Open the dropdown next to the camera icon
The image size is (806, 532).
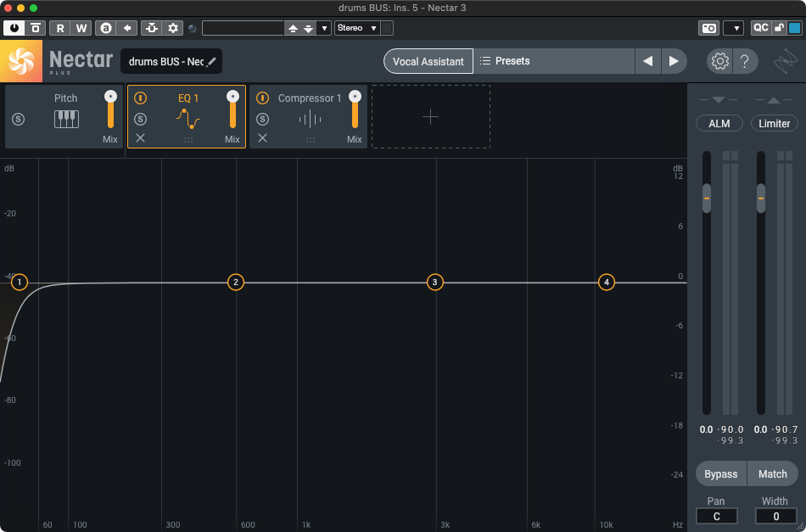[734, 28]
